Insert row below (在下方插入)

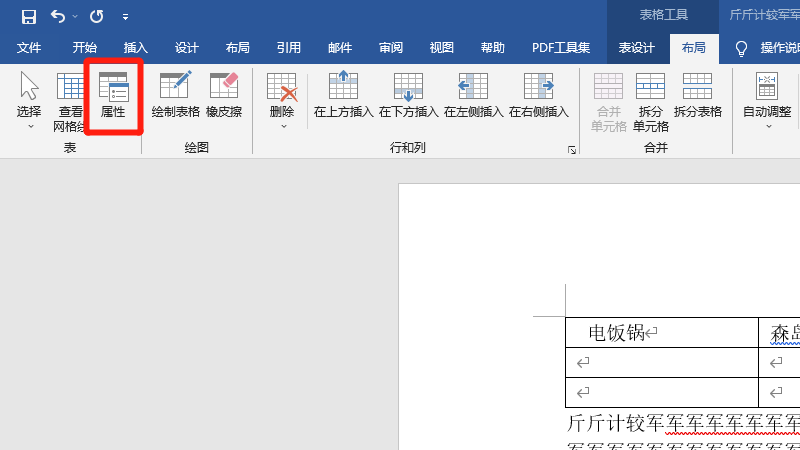click(408, 97)
